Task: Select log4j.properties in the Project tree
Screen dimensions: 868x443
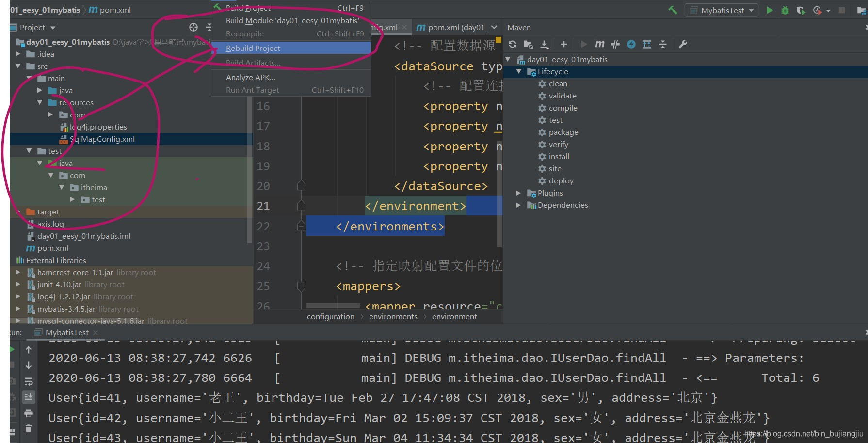Action: coord(98,127)
